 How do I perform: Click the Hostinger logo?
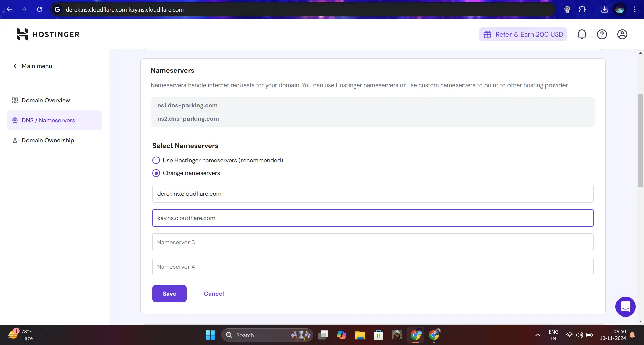(x=48, y=34)
